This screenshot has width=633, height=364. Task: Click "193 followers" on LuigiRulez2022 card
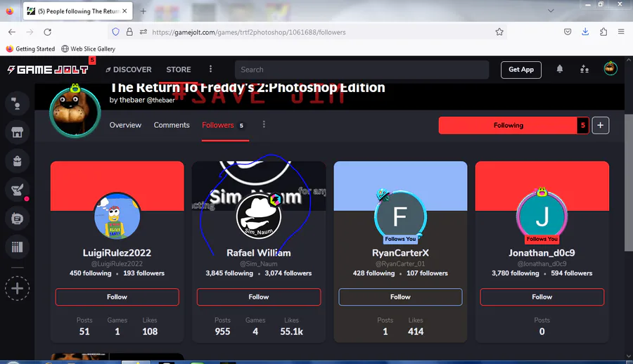[x=143, y=273]
